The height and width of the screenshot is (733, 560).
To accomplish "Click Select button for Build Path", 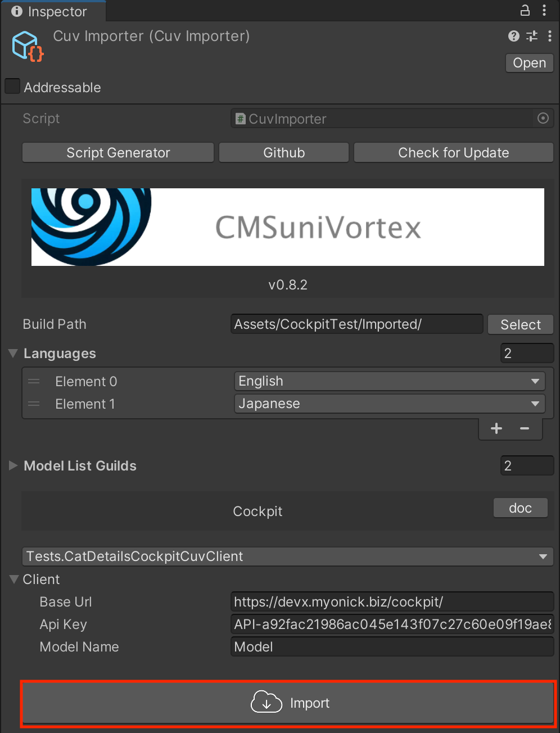I will (x=521, y=324).
